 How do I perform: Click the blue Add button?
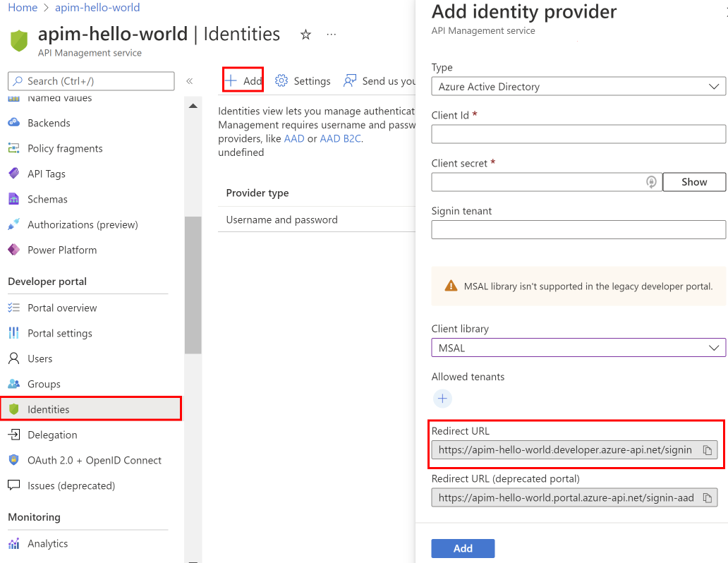(x=463, y=548)
